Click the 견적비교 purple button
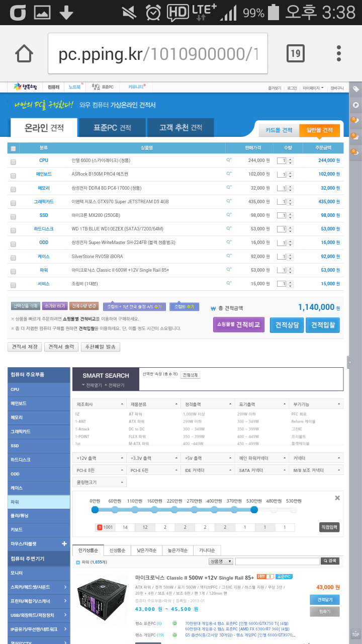 [239, 325]
